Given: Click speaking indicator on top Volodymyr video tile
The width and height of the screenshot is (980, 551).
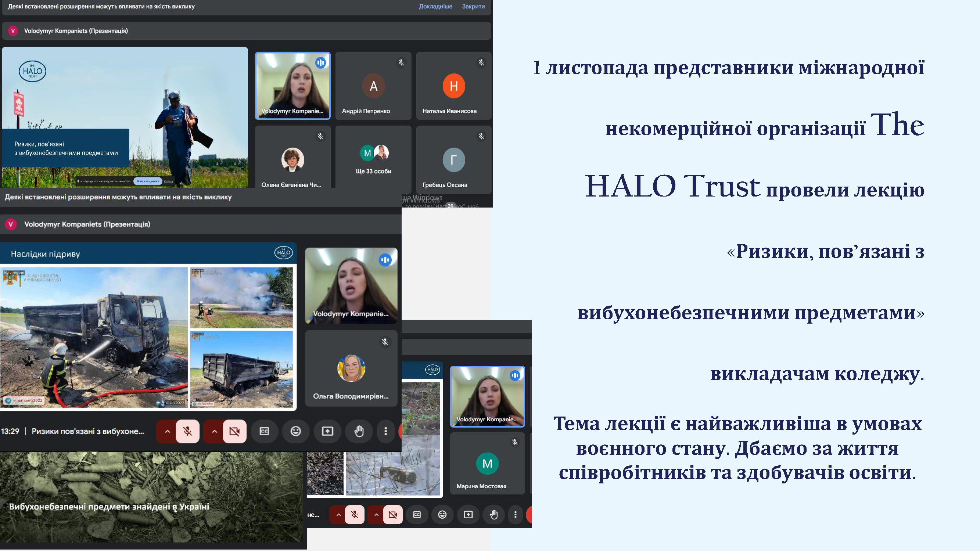Looking at the screenshot, I should point(321,63).
